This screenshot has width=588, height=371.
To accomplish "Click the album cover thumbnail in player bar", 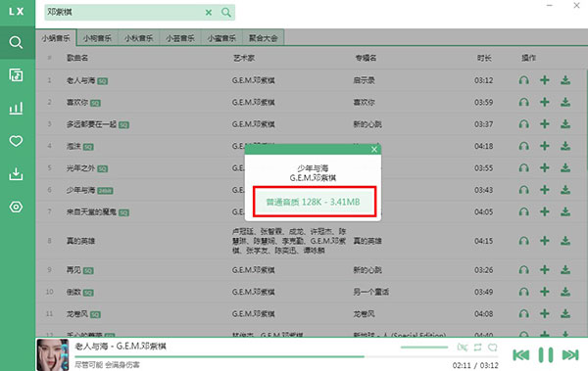I will click(x=53, y=354).
